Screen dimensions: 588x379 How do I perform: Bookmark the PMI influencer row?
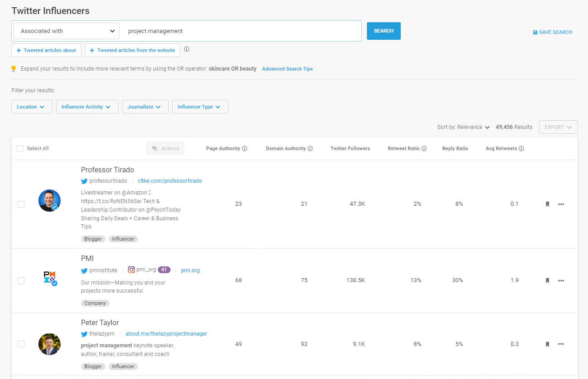point(547,280)
